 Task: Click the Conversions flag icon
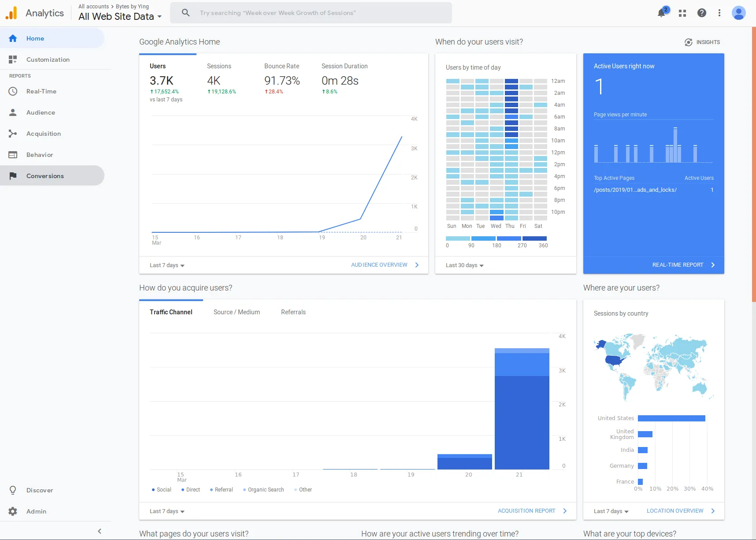pyautogui.click(x=13, y=176)
